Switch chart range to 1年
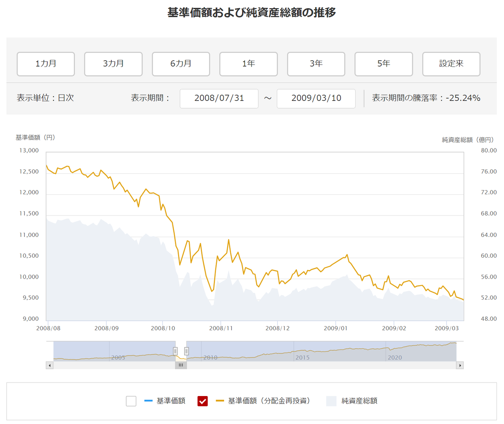This screenshot has width=504, height=424. [248, 64]
